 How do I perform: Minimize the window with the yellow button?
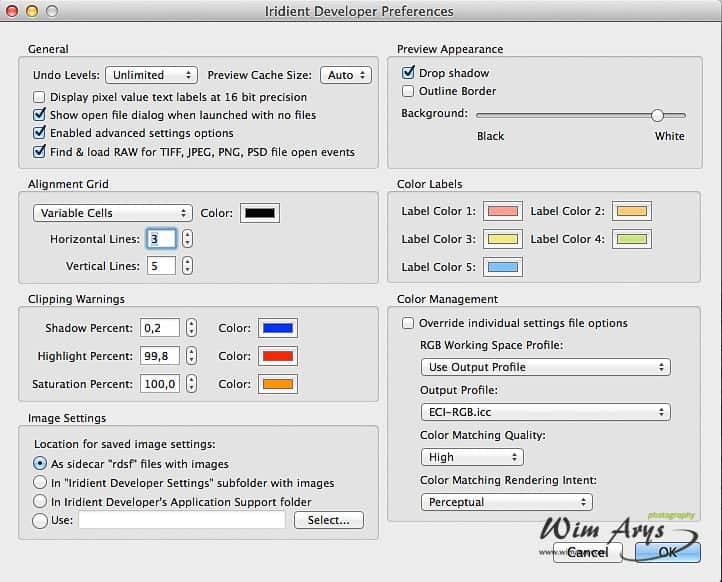pos(32,11)
